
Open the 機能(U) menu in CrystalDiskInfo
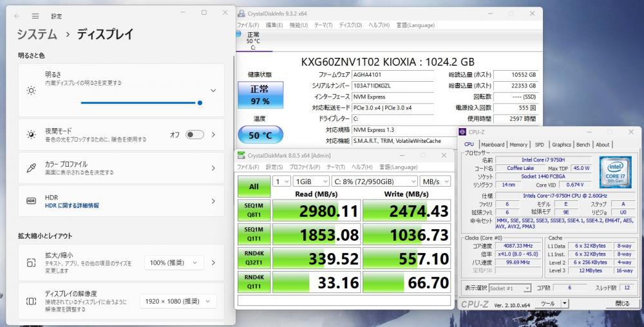coord(299,25)
